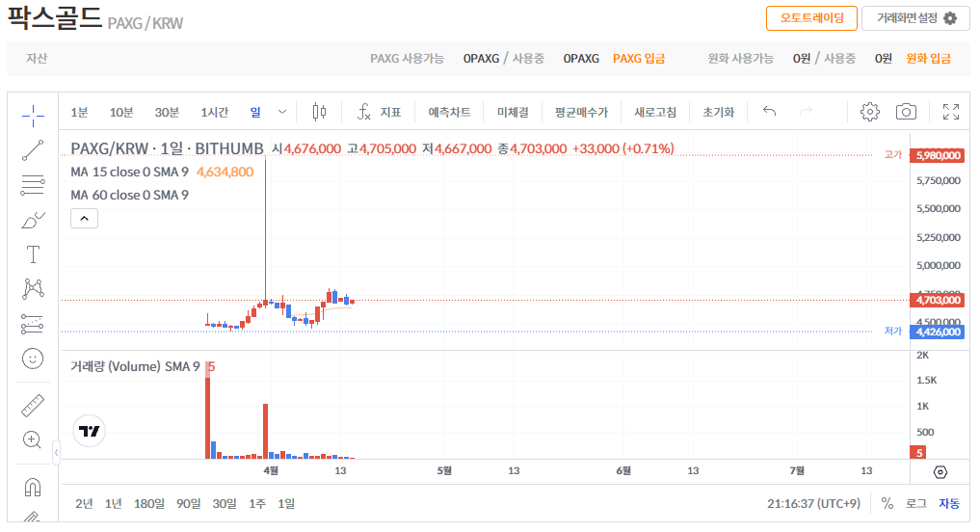Screen dimensions: 980x532
Task: Toggle the magnet snap mode
Action: click(x=33, y=487)
